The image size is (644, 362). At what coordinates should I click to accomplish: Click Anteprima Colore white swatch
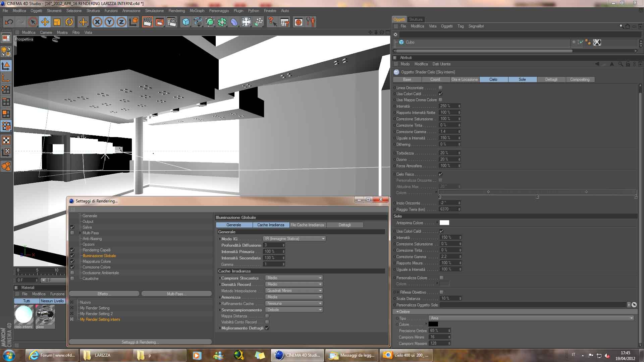[444, 223]
